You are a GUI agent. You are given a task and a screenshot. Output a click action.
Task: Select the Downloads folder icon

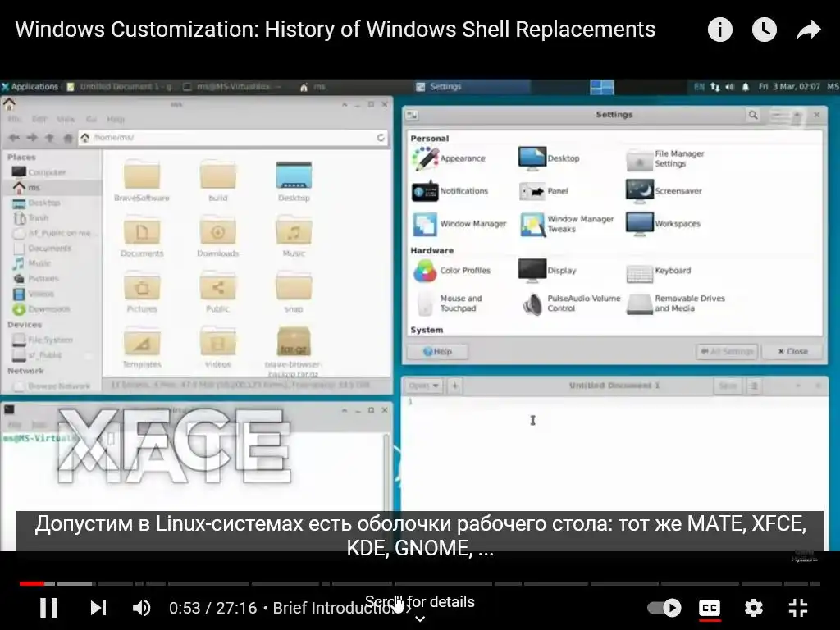click(218, 236)
